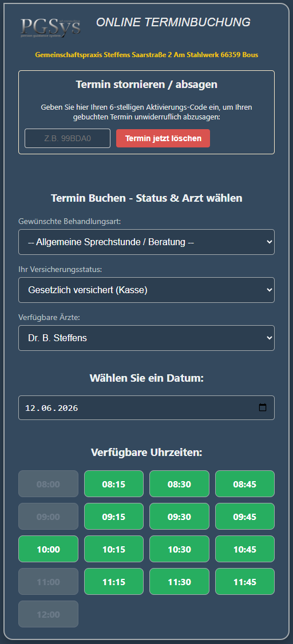Click the Verfügbare Uhrzeiten heading
Screen dimensions: 293x644
[146, 453]
